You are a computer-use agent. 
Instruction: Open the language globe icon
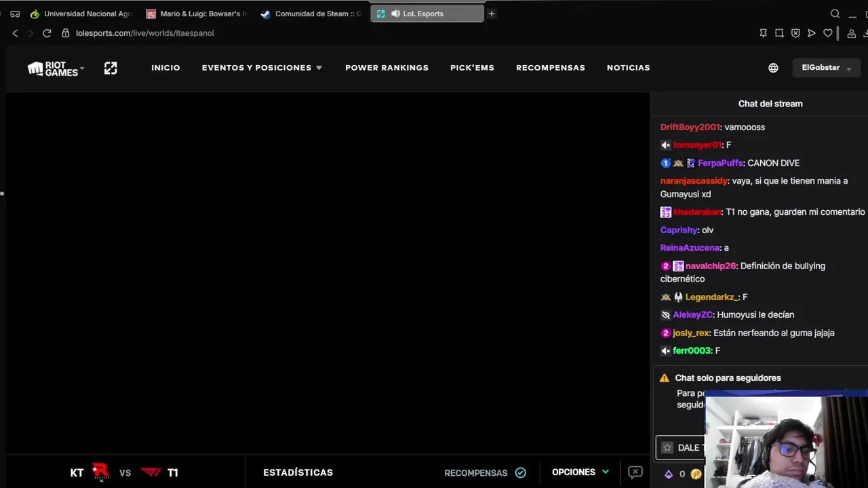coord(773,68)
